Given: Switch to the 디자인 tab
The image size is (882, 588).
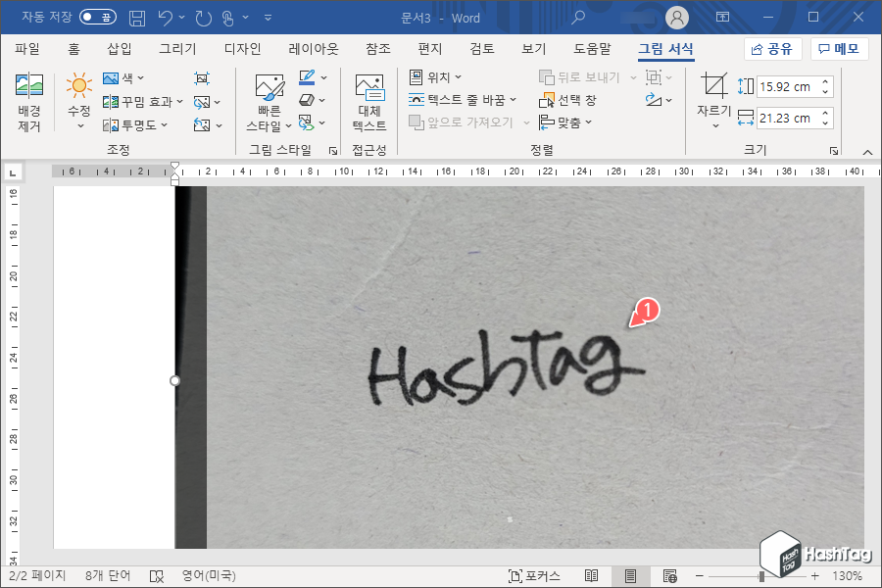Looking at the screenshot, I should 242,49.
